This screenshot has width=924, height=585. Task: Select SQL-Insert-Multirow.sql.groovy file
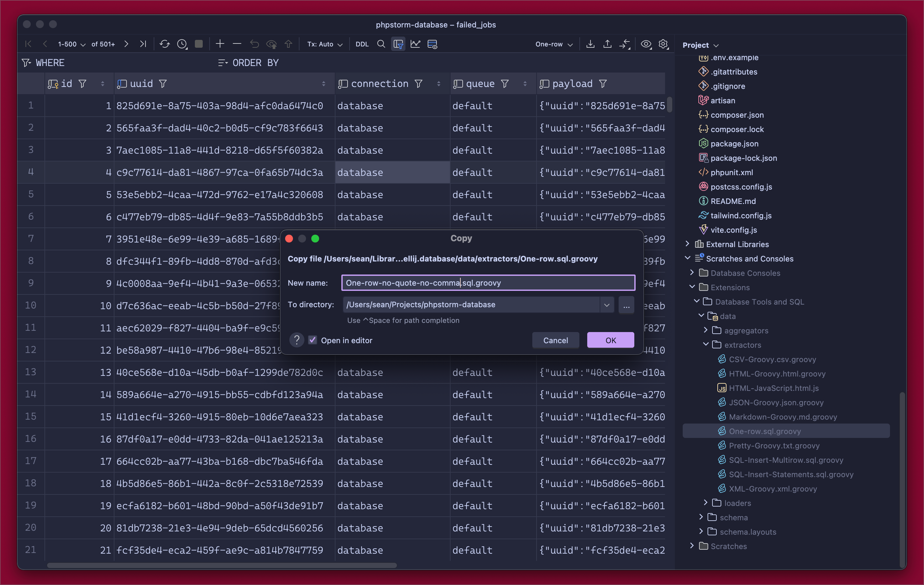[786, 460]
